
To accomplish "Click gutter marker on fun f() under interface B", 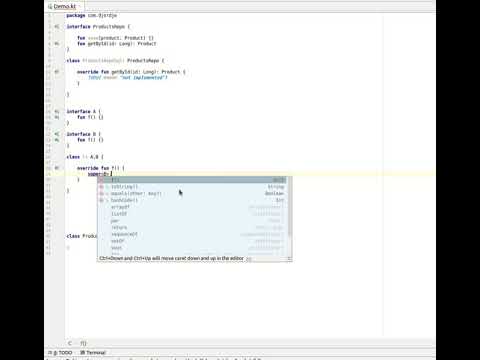I will pos(57,140).
